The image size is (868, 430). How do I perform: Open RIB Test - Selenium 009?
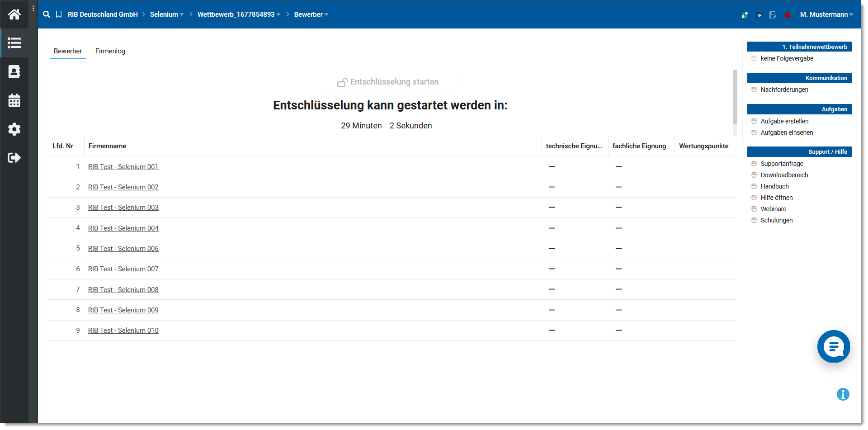pos(123,310)
